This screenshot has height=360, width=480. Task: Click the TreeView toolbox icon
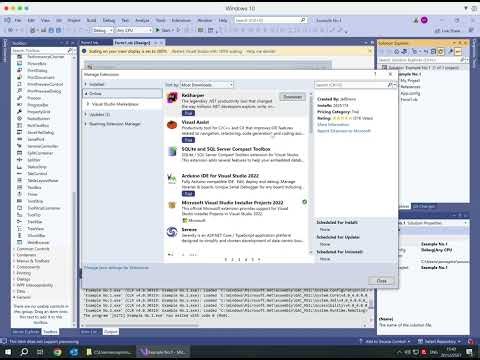coord(20,229)
